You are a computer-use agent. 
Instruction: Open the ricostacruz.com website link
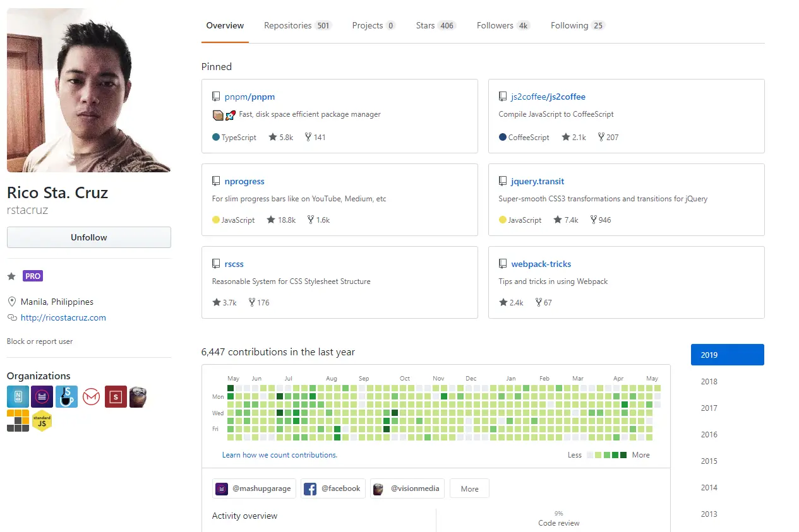[63, 317]
